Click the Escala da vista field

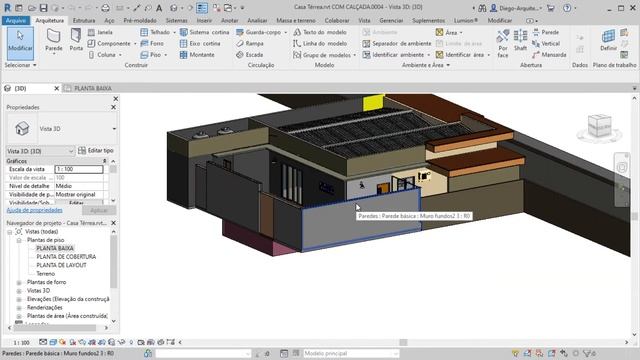coord(79,169)
